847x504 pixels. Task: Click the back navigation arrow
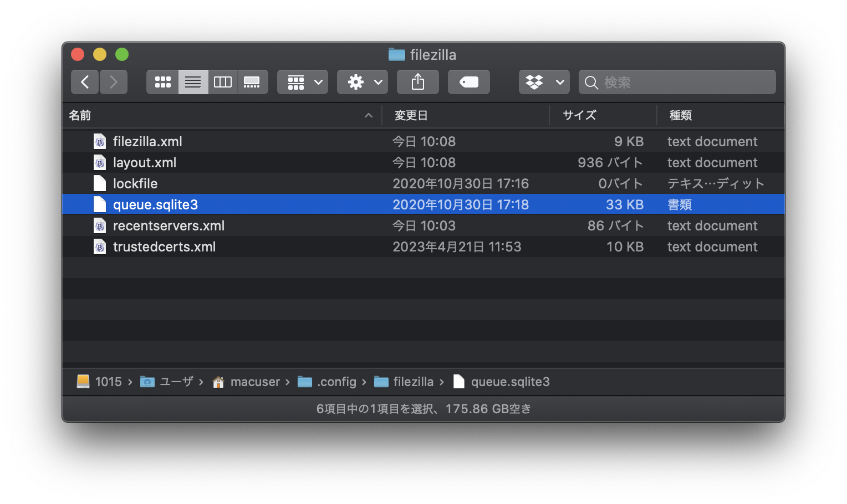point(84,81)
